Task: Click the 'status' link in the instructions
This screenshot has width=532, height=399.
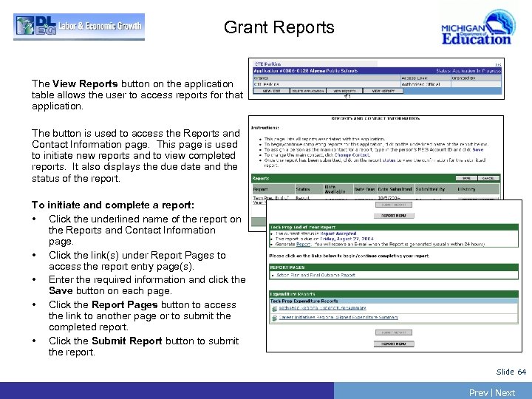Action: pos(389,160)
